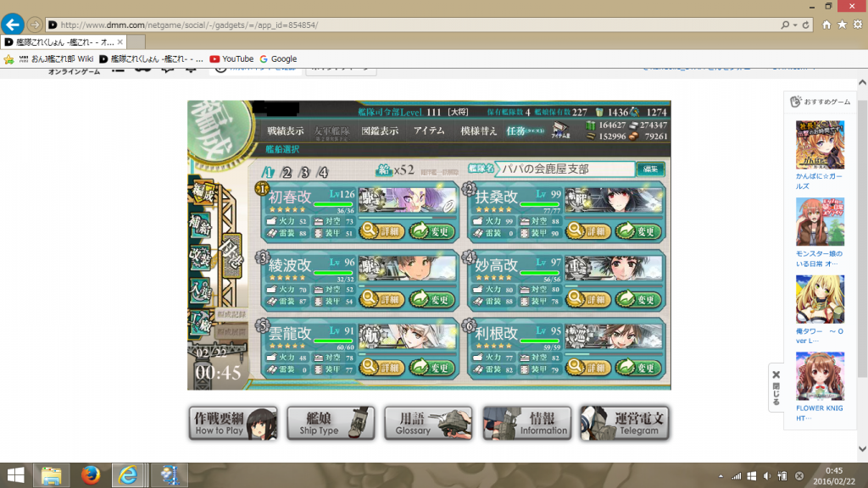Open the 補給 (Resupply) sidebar icon

click(200, 225)
